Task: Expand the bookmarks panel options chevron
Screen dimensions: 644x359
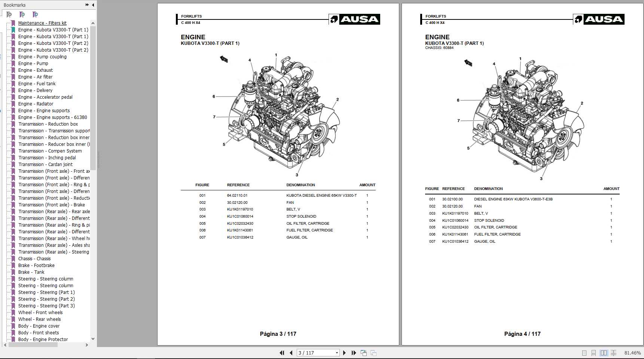Action: click(86, 5)
